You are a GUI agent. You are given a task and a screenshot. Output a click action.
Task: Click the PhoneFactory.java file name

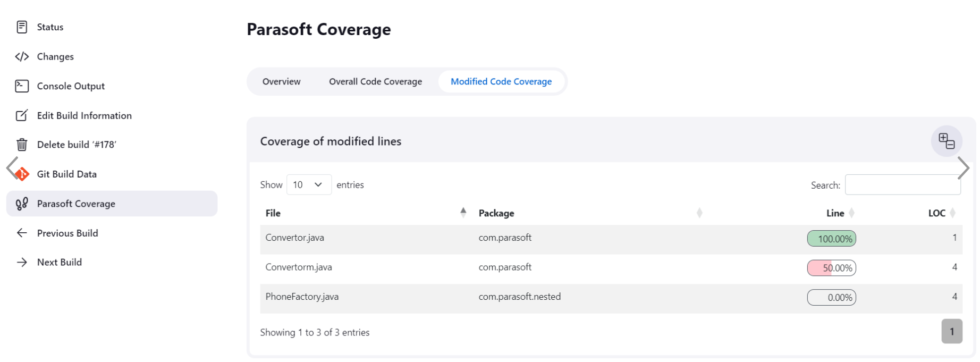point(302,297)
